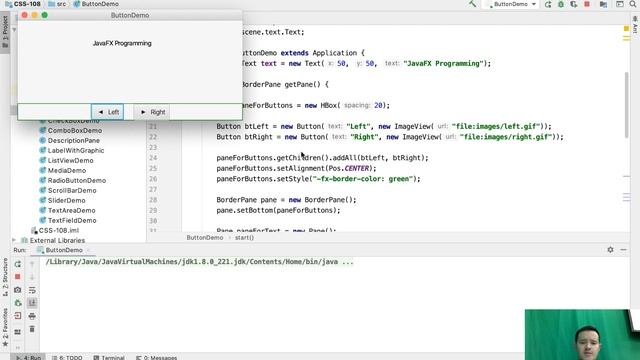Click the Print icon in Run console
The width and height of the screenshot is (640, 360).
(x=32, y=316)
